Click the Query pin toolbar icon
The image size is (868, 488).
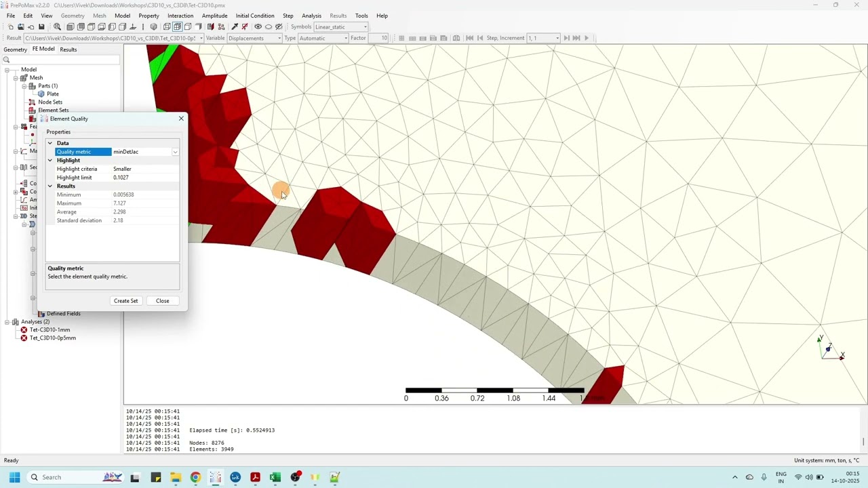coord(235,26)
